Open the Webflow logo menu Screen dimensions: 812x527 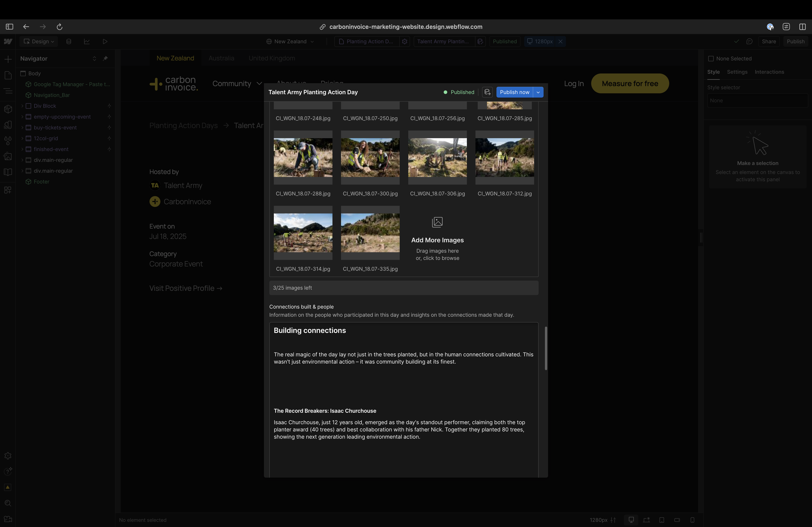tap(8, 41)
